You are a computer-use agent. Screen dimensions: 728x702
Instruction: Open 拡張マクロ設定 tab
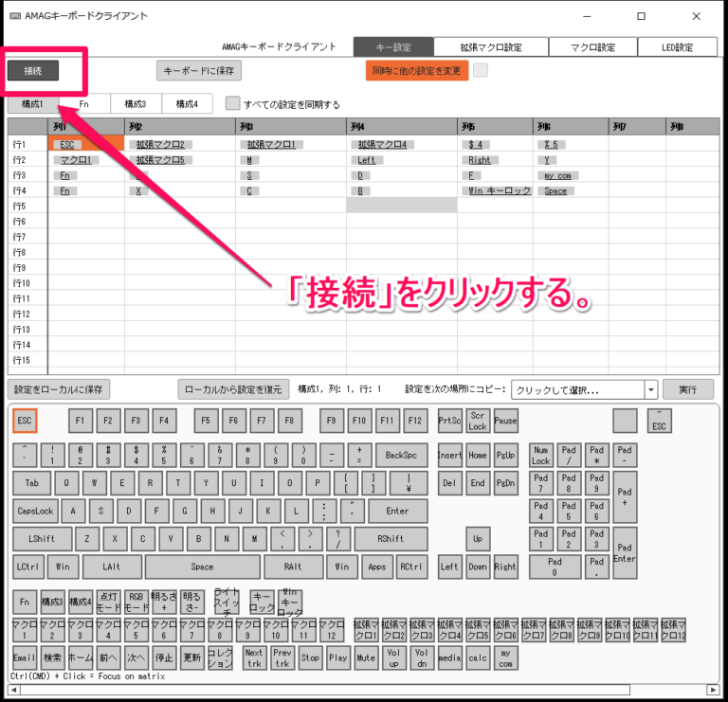(x=491, y=46)
